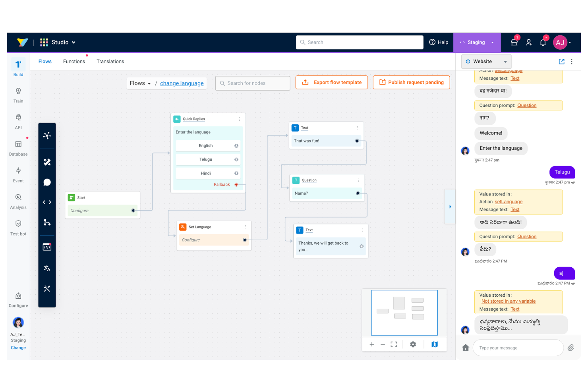Open the flow branch tool in the node toolbar
The width and height of the screenshot is (588, 392).
[x=47, y=222]
